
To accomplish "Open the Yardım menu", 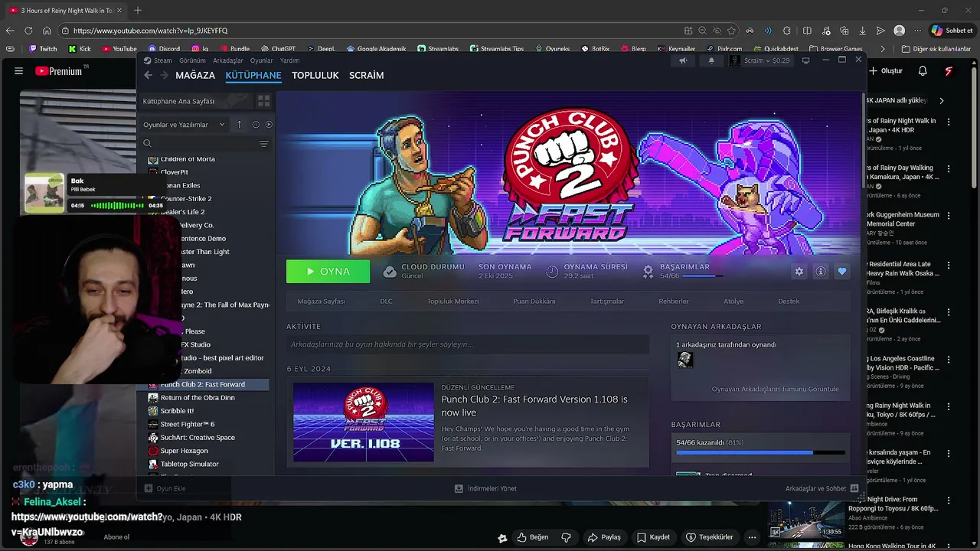I will pos(289,60).
